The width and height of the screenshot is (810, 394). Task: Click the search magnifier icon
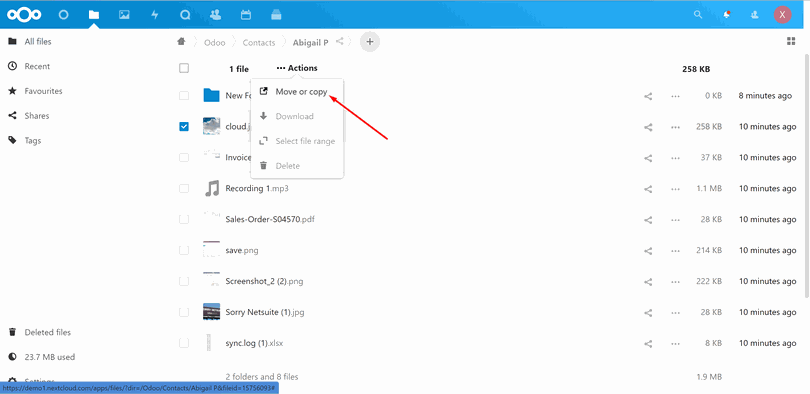698,14
